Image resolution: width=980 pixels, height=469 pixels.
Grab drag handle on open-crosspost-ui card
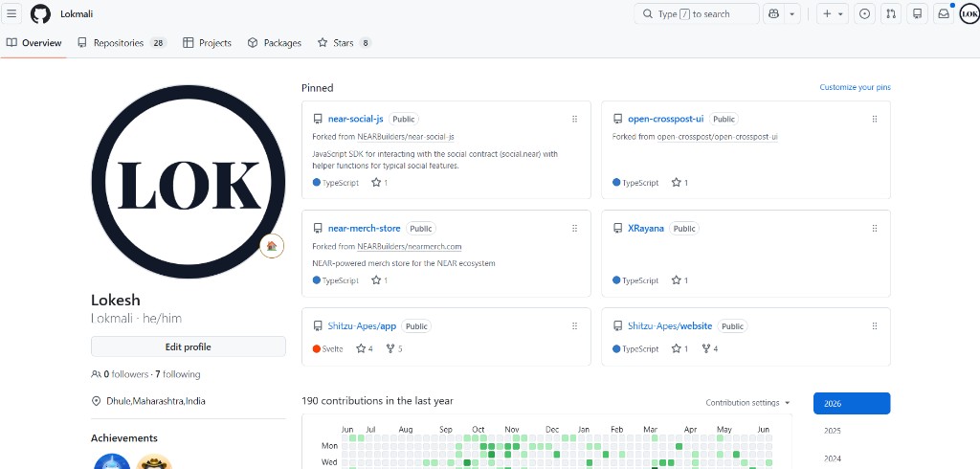(x=875, y=119)
